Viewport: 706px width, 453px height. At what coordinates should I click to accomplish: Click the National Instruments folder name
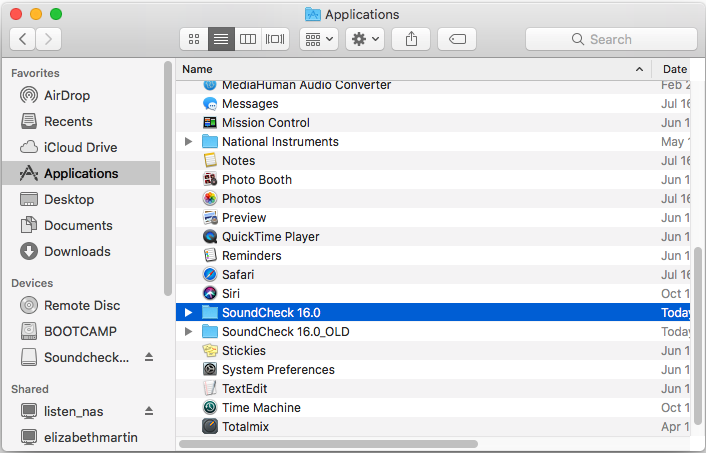(x=280, y=142)
